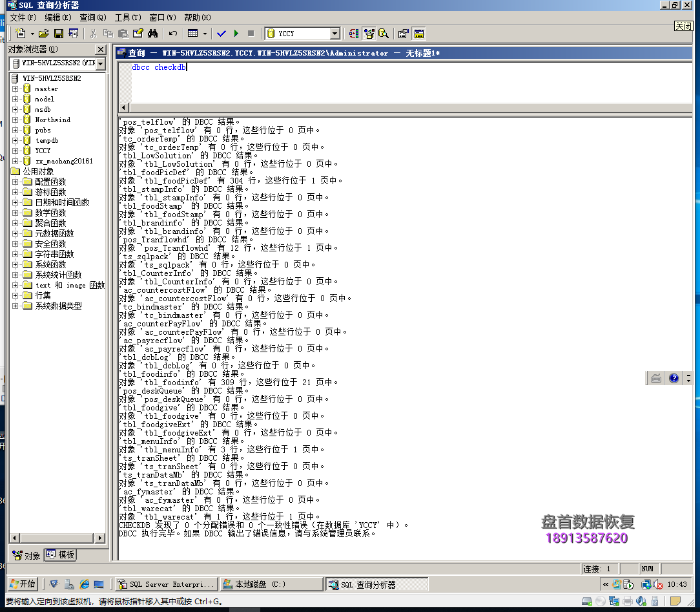The image size is (700, 612).
Task: Toggle the Object Search window
Action: click(x=382, y=33)
